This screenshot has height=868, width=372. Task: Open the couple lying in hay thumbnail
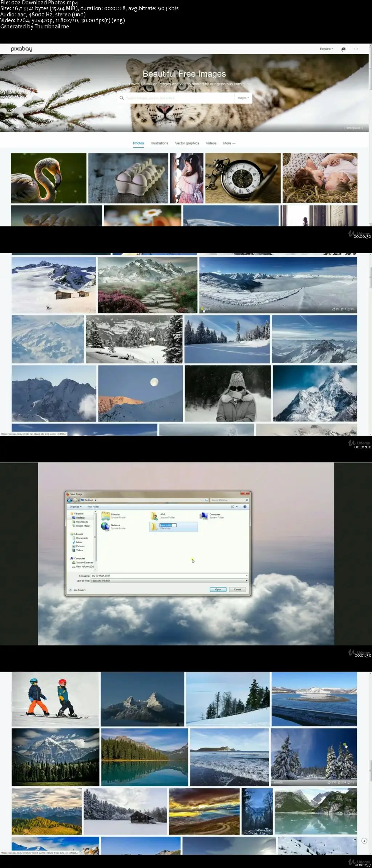(x=320, y=178)
